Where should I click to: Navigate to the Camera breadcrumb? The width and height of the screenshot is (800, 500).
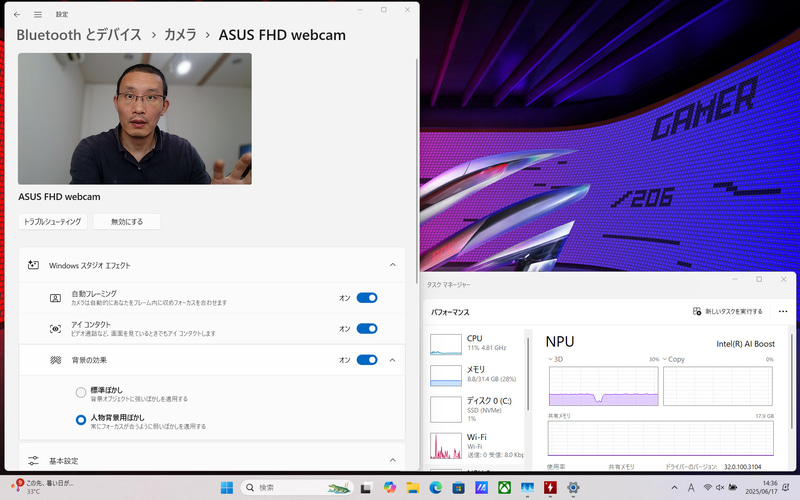click(180, 35)
